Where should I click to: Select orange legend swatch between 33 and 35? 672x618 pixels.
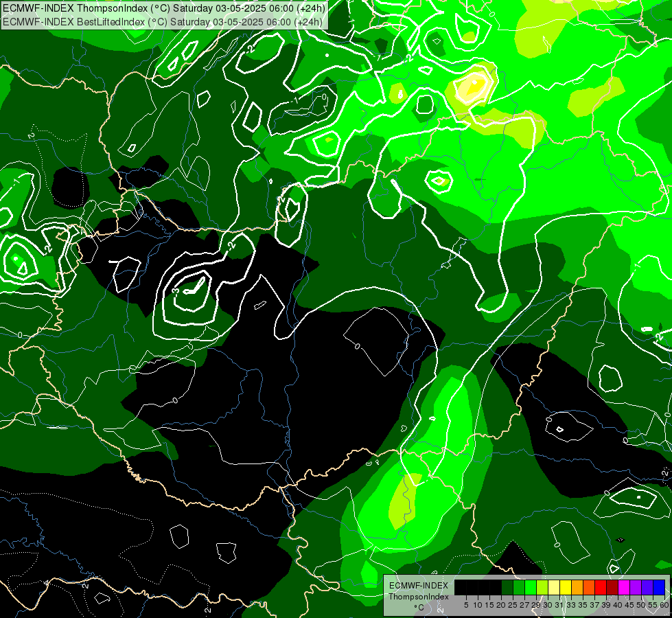tap(577, 587)
